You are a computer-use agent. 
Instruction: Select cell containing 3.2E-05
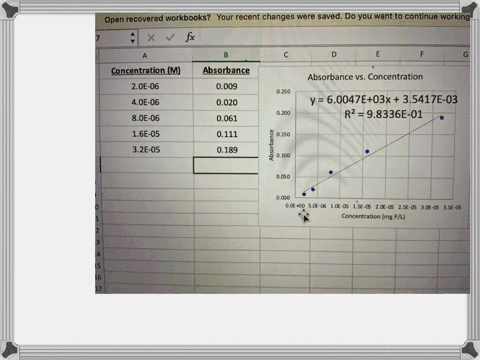146,149
